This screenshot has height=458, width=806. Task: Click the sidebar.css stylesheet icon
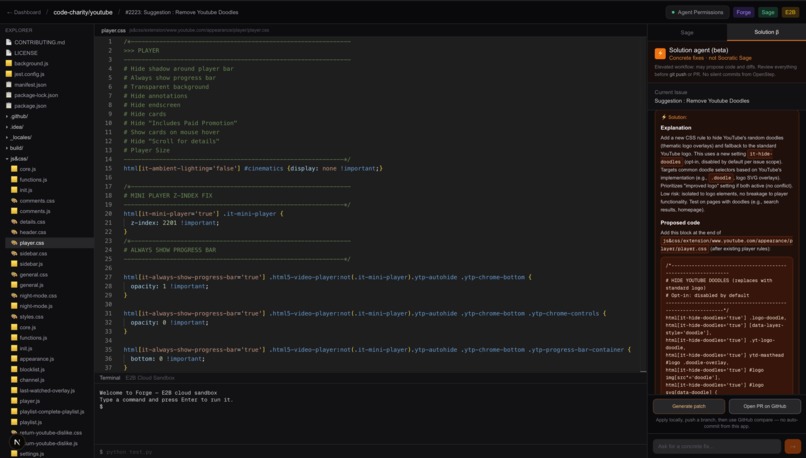point(14,253)
